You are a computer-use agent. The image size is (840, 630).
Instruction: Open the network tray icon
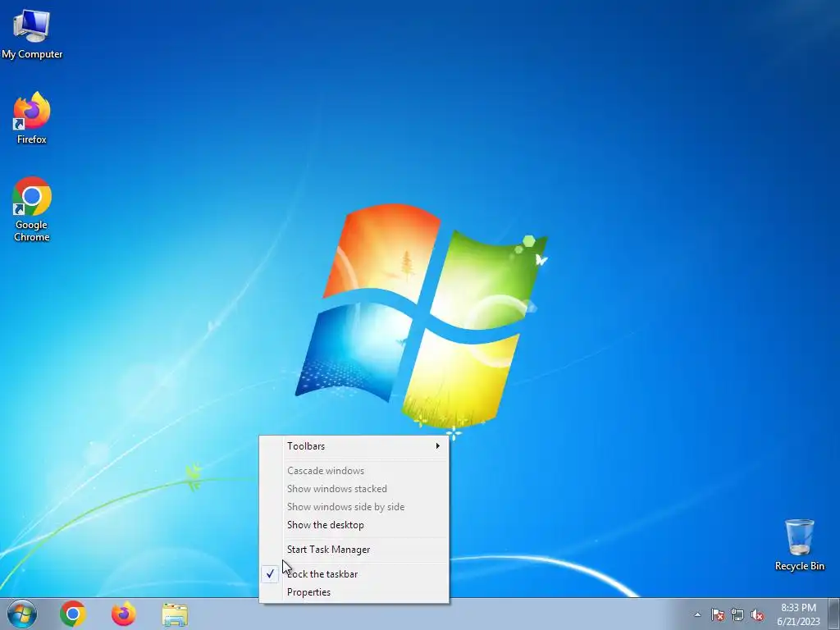(x=737, y=615)
